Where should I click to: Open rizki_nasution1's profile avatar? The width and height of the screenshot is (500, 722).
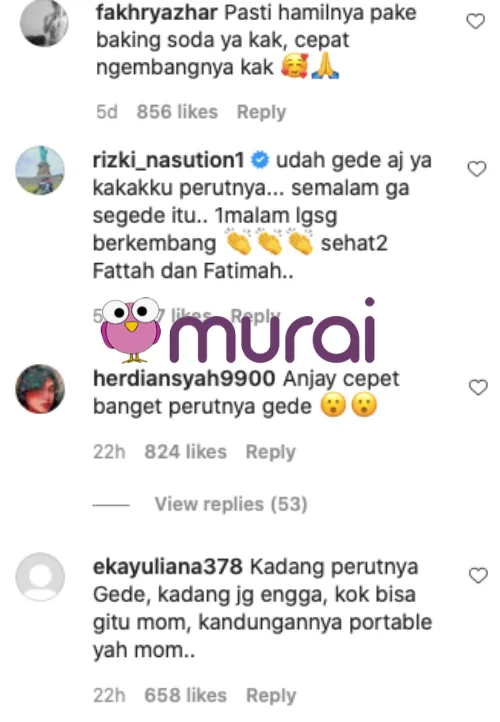pos(40,170)
